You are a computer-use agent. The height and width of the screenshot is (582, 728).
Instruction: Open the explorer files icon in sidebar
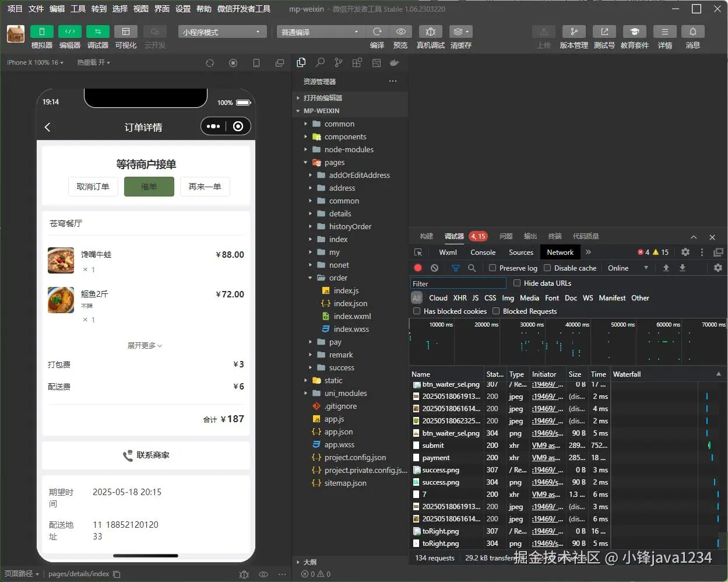pyautogui.click(x=301, y=62)
